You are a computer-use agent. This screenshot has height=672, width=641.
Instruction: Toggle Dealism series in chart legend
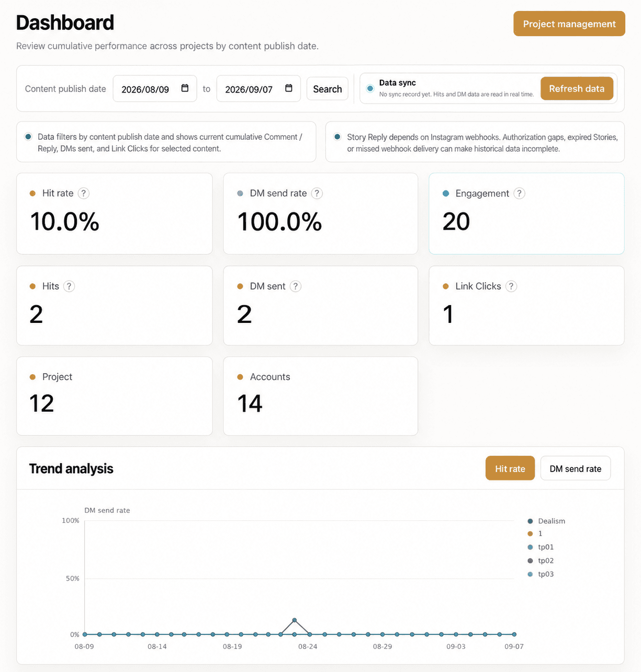(x=546, y=521)
